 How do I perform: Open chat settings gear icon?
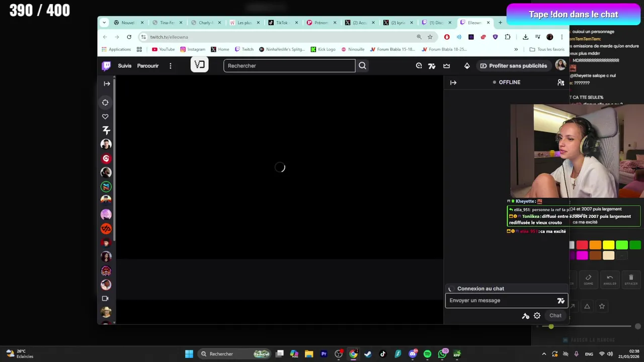537,316
